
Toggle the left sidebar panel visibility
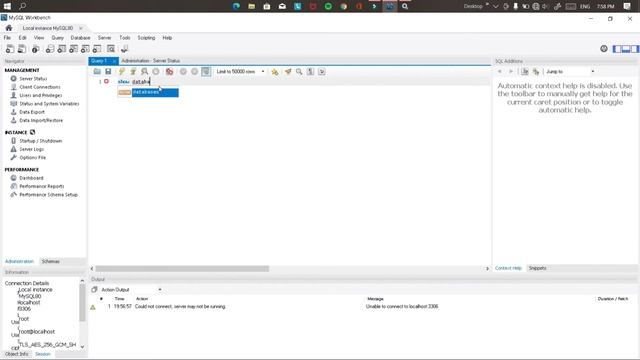coord(617,49)
